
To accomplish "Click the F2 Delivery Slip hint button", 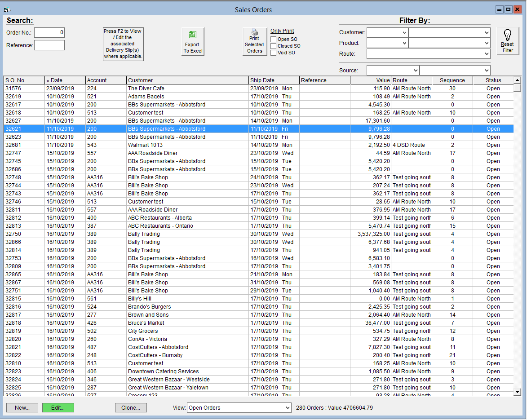I will click(123, 44).
